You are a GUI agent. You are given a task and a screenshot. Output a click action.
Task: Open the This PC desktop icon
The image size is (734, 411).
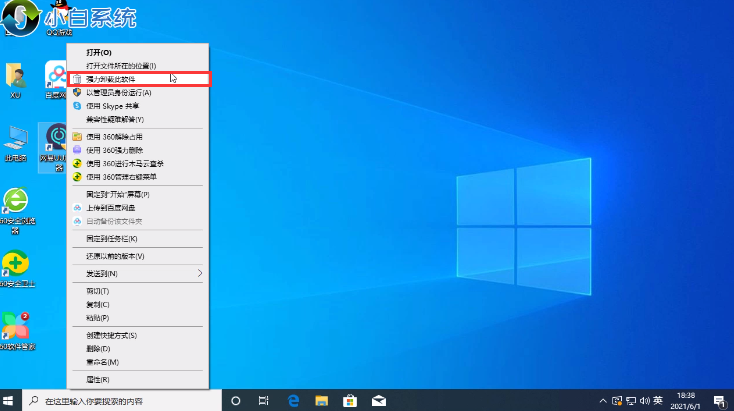click(x=15, y=140)
